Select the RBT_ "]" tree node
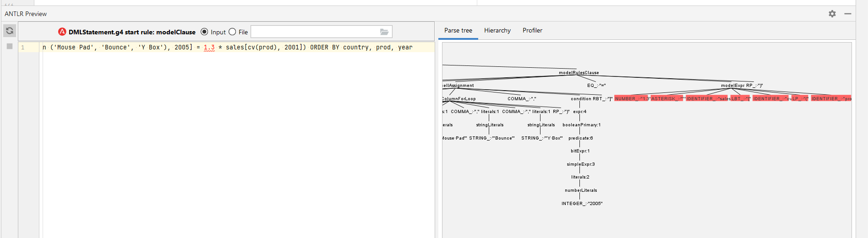 tap(603, 99)
